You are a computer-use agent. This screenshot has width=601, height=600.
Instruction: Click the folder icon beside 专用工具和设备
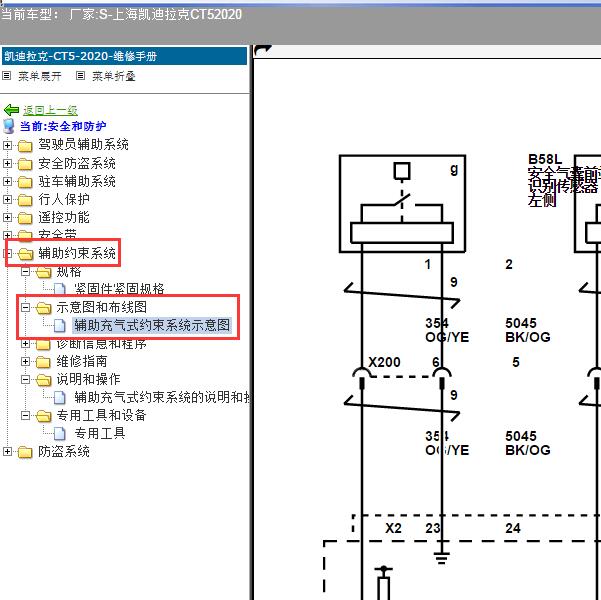point(44,416)
